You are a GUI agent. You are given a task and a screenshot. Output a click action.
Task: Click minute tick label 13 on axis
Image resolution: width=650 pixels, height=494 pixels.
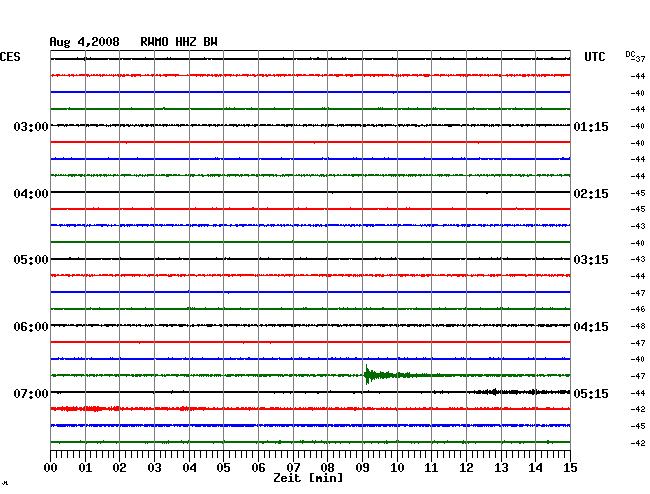501,467
